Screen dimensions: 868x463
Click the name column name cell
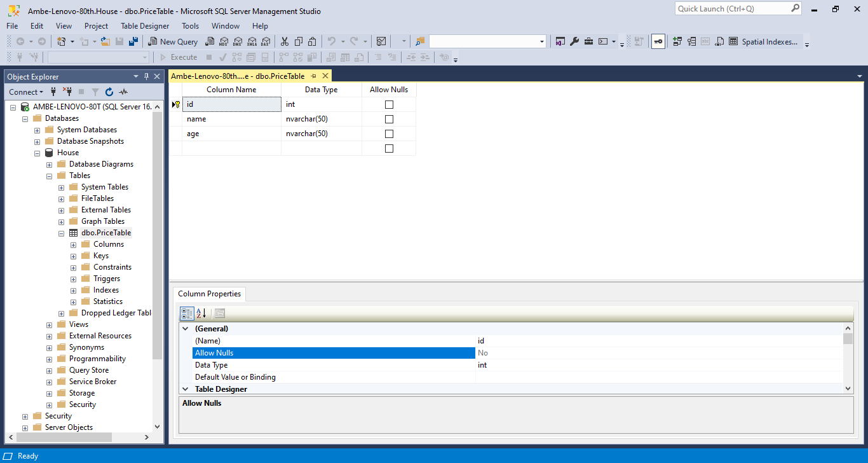(231, 119)
